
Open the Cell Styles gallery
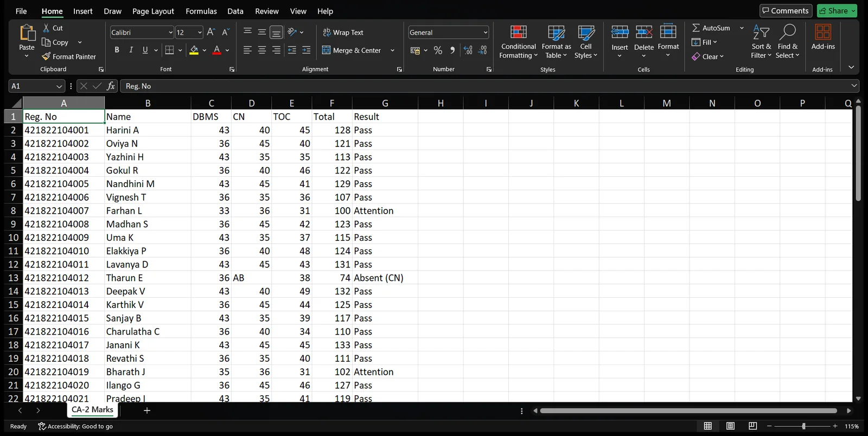[586, 42]
